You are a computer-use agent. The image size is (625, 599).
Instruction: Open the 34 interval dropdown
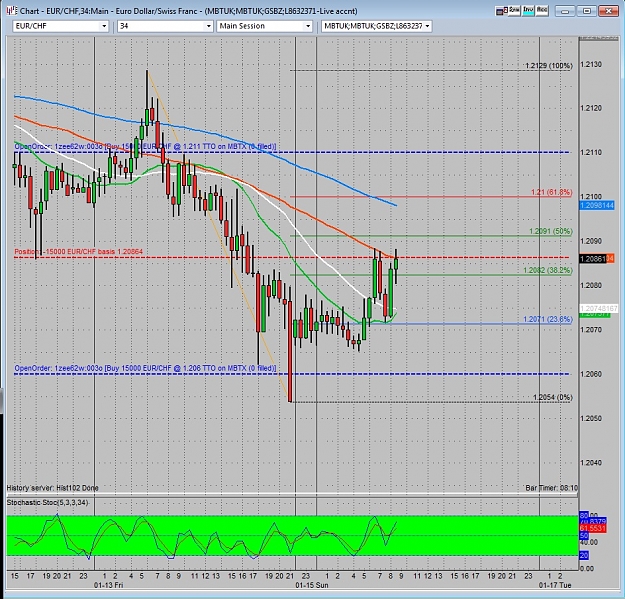(x=208, y=26)
